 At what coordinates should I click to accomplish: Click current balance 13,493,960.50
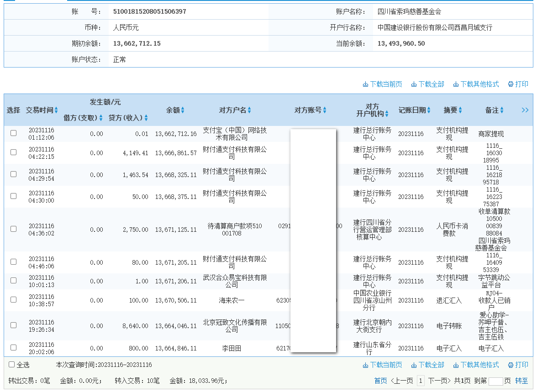[401, 43]
